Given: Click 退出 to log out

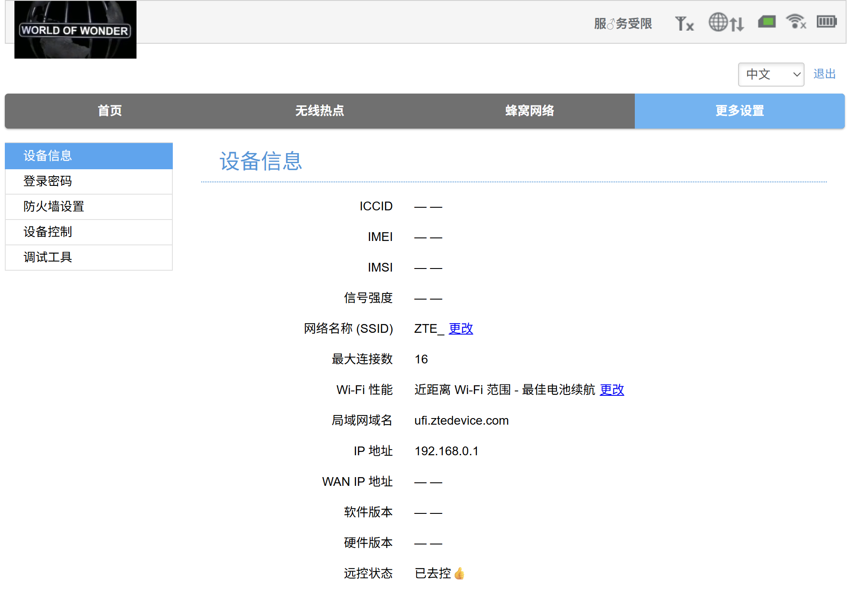Looking at the screenshot, I should pyautogui.click(x=824, y=74).
